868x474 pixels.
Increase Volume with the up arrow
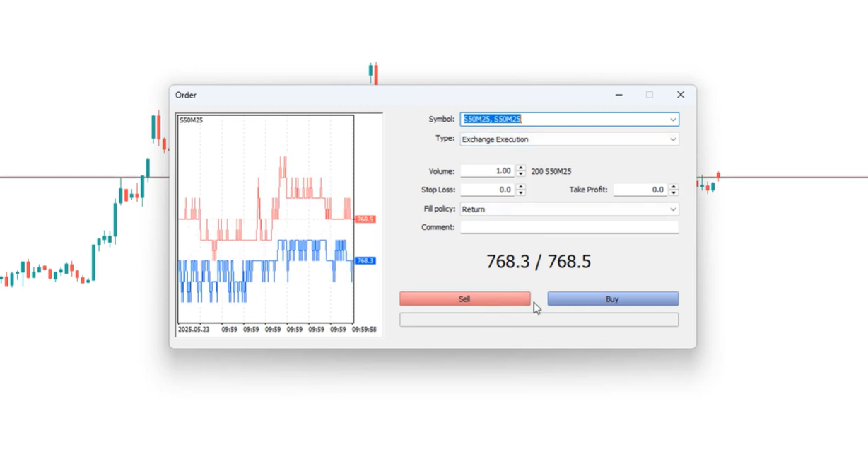[521, 168]
